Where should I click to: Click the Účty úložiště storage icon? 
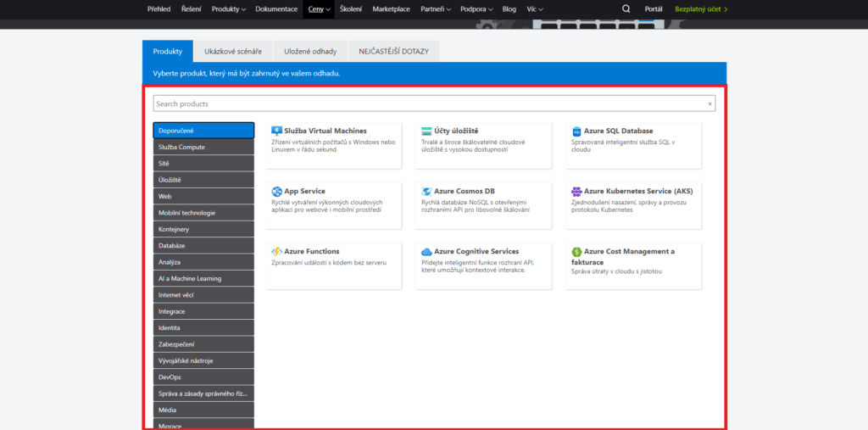426,131
